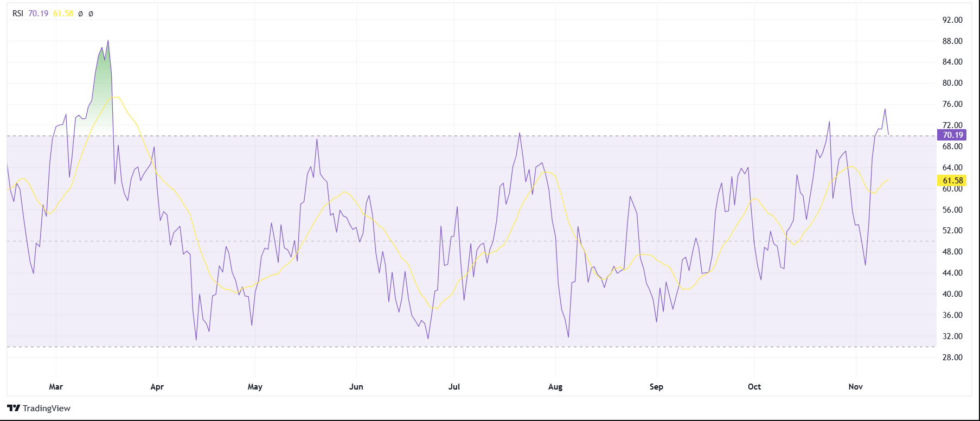Click the Jun label on time axis
Screen dimensions: 980x421
(356, 387)
